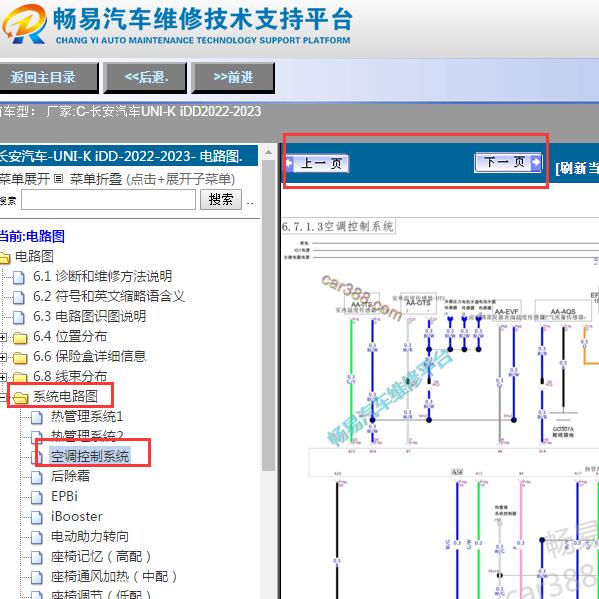Click the tree panel vertical scrollbar thumb

[x=269, y=315]
